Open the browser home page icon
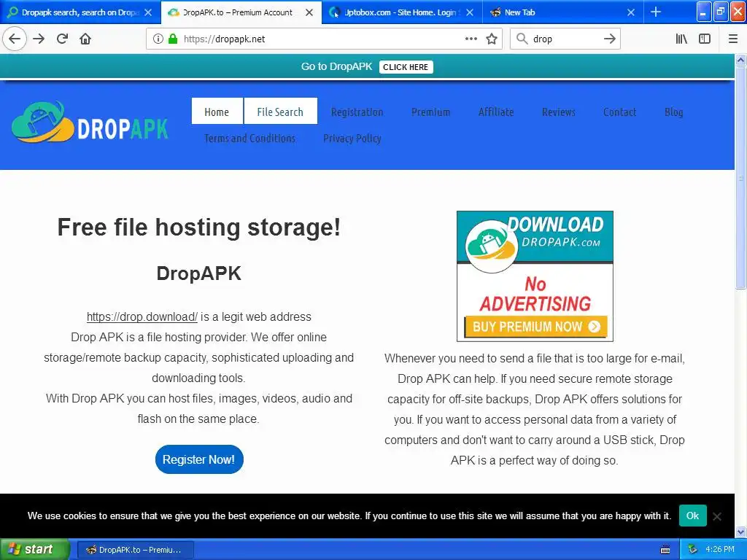The height and width of the screenshot is (560, 747). [x=85, y=39]
